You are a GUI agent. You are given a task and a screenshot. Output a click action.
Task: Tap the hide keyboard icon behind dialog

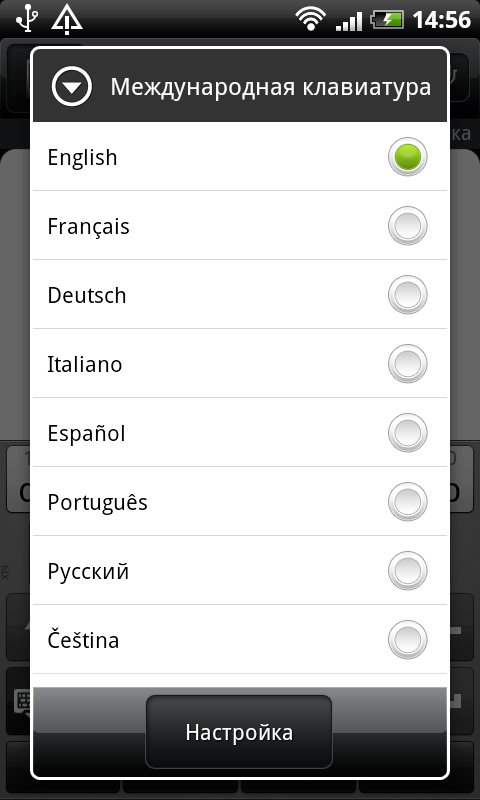point(21,703)
